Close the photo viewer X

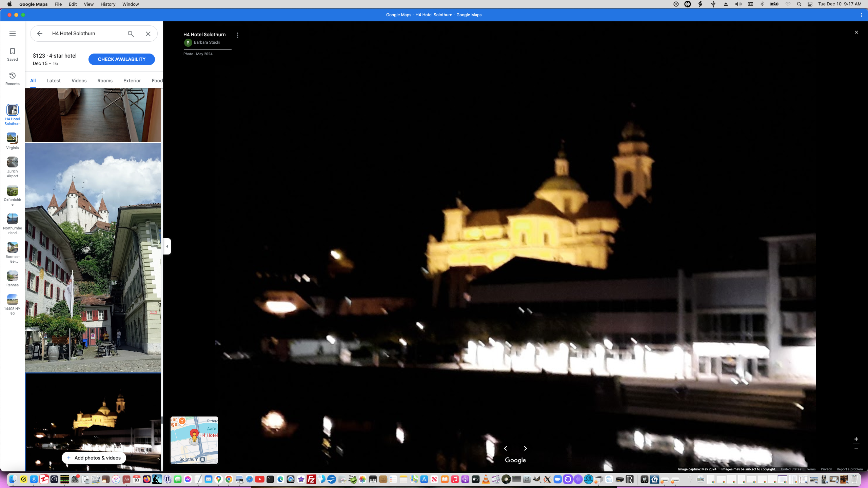tap(856, 32)
